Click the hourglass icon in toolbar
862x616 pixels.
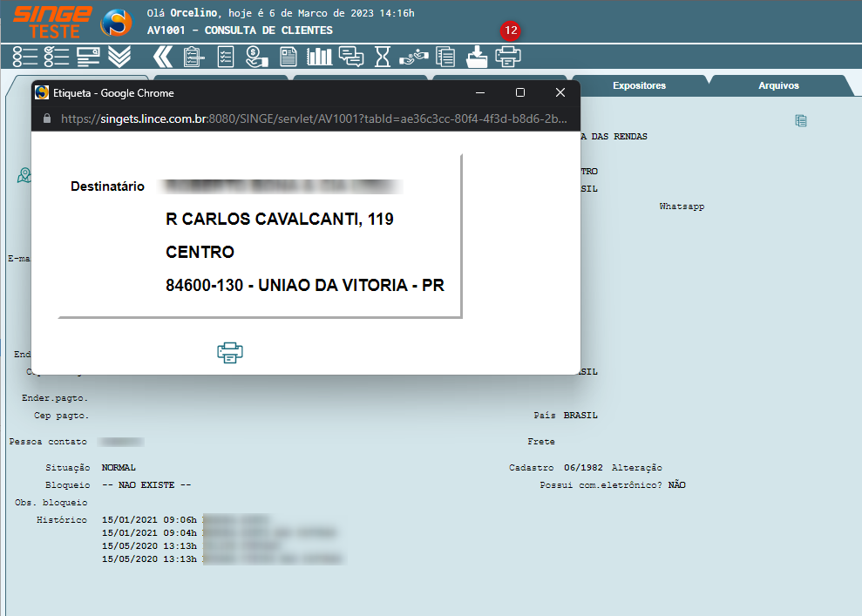[383, 58]
